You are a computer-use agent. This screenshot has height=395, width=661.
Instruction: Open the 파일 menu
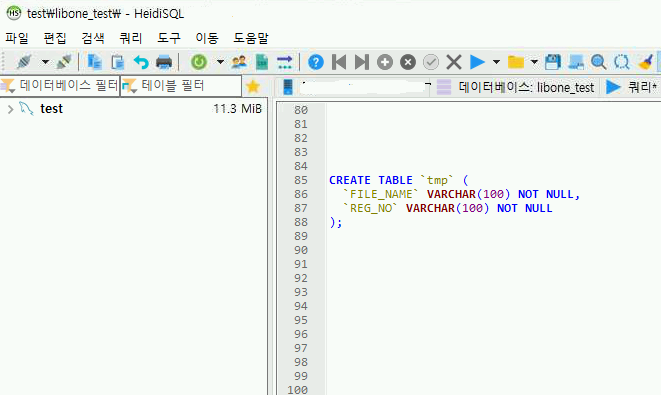point(17,38)
